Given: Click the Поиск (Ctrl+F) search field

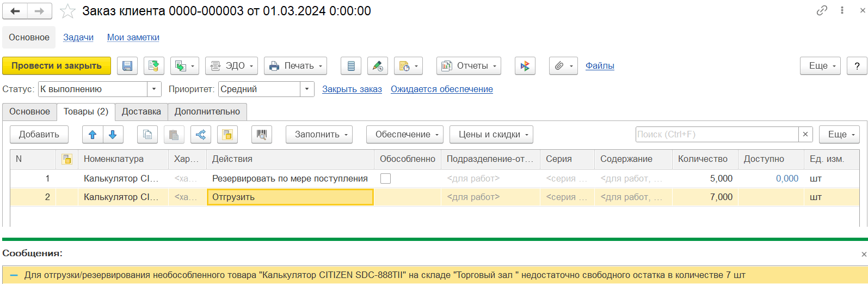Looking at the screenshot, I should [717, 135].
